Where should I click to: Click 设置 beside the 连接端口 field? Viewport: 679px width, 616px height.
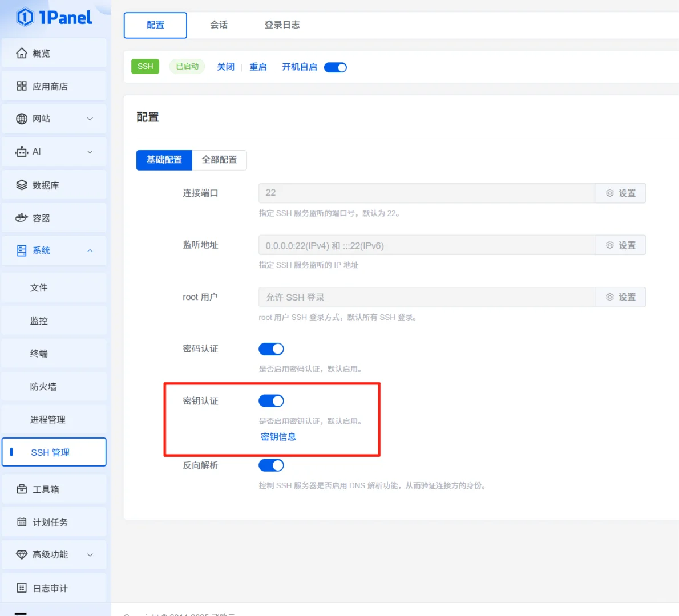coord(620,193)
